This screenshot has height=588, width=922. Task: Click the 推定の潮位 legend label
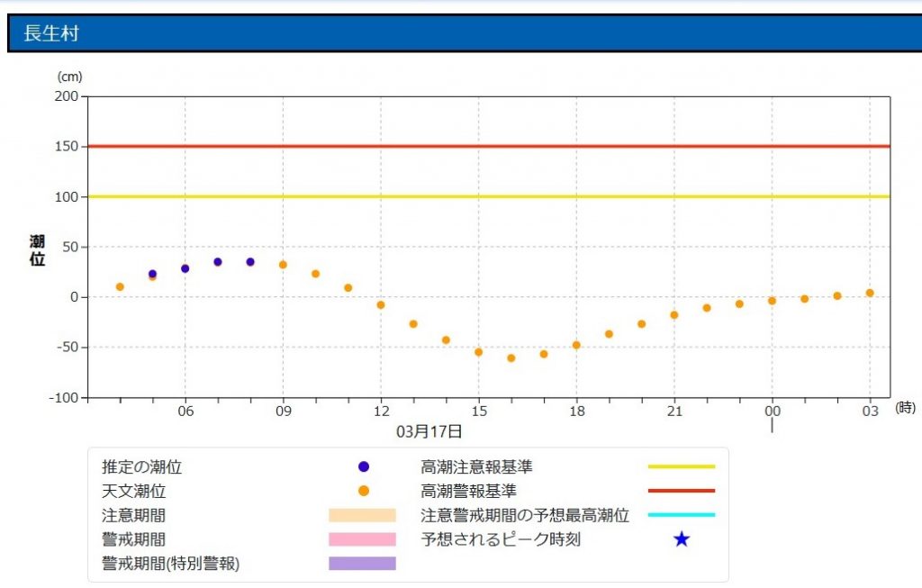(x=141, y=466)
